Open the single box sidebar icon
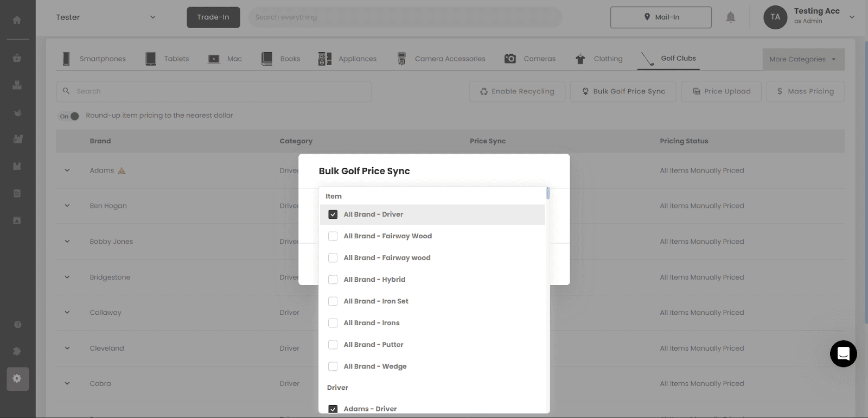The height and width of the screenshot is (418, 868). point(17,166)
